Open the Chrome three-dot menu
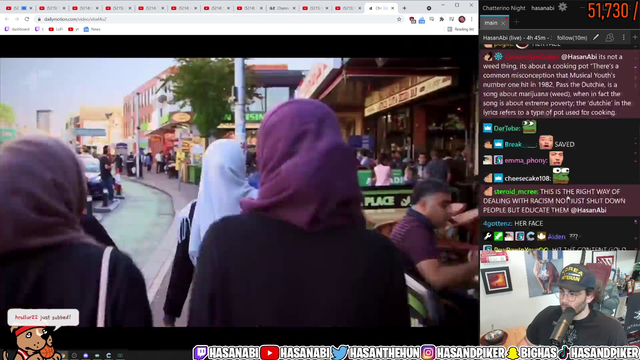This screenshot has width=640, height=360. point(471,19)
